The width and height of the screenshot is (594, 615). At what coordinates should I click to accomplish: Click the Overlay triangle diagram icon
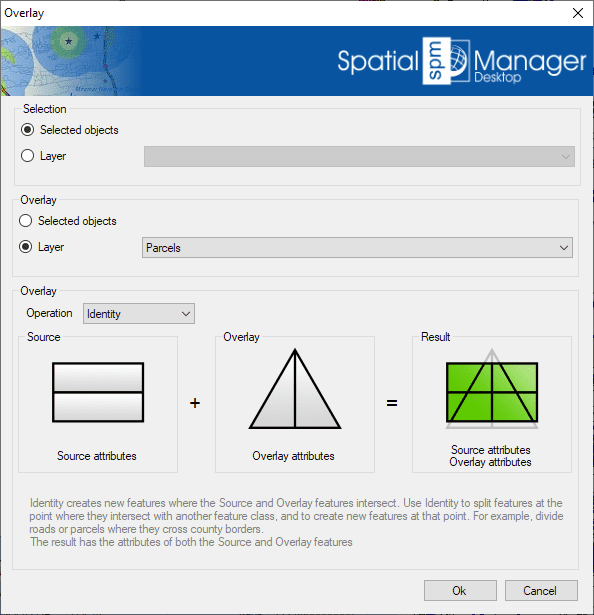pos(295,389)
